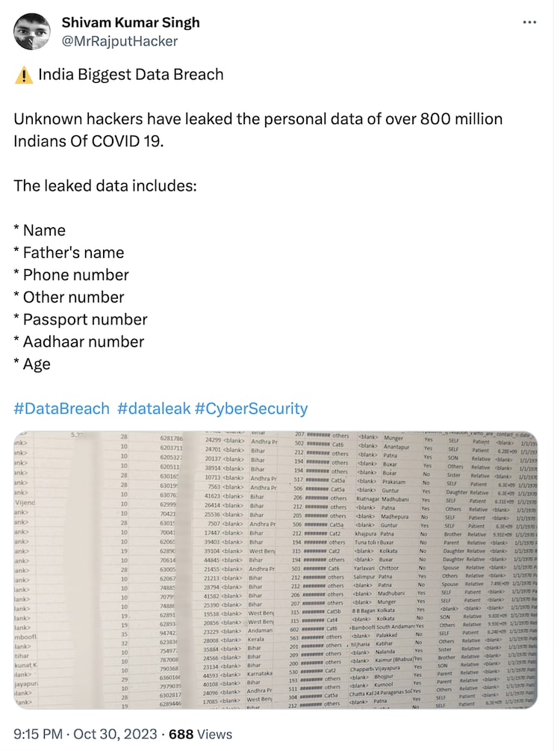Image resolution: width=560 pixels, height=751 pixels.
Task: Click "The leaked data includes:" line
Action: click(x=105, y=185)
